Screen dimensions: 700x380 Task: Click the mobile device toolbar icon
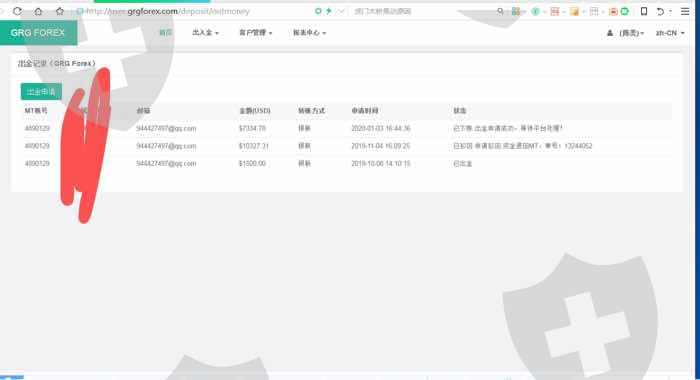[x=644, y=11]
